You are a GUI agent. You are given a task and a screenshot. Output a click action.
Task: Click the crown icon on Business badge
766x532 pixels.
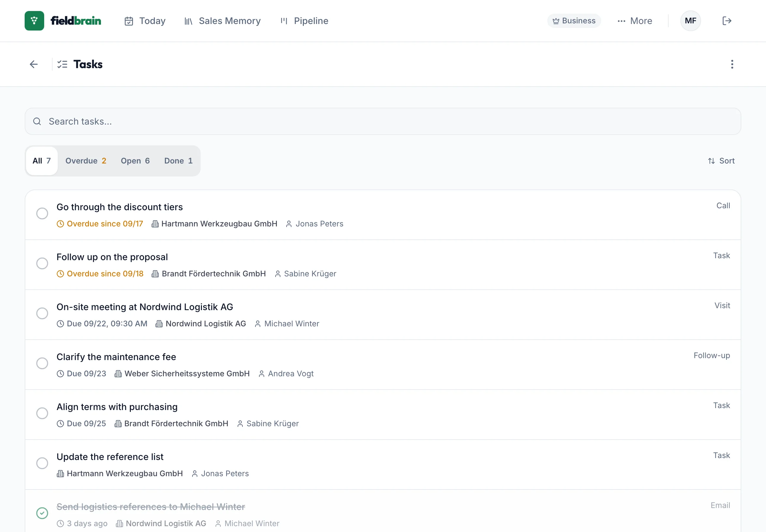pos(556,21)
